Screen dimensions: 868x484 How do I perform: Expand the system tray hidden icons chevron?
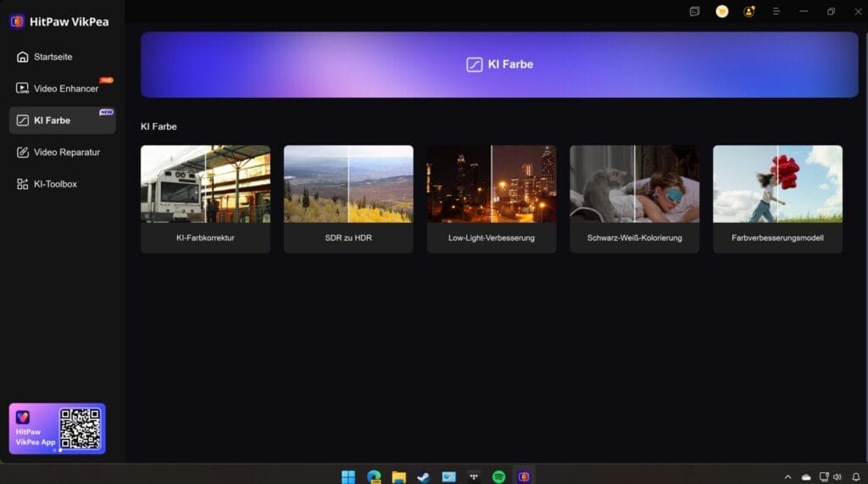click(x=787, y=477)
